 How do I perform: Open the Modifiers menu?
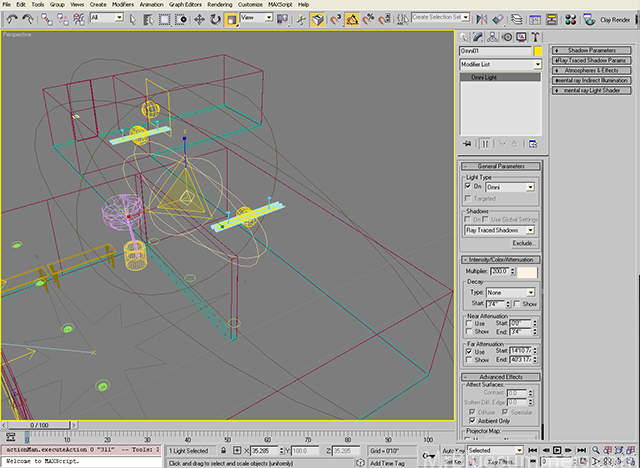click(123, 4)
